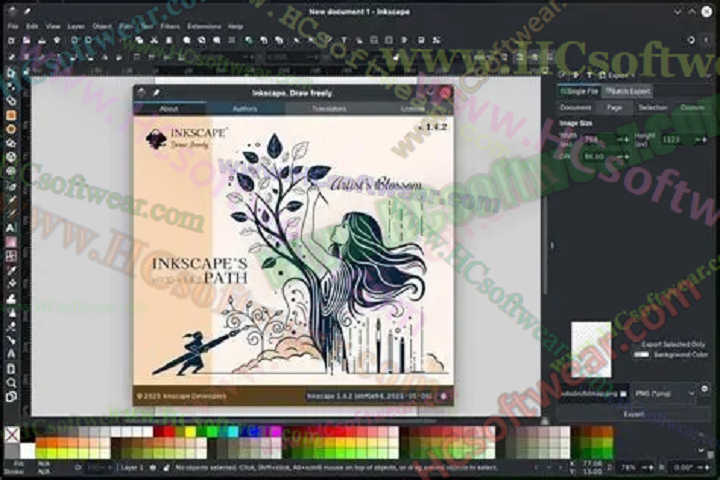720x480 pixels.
Task: Select the Zoom magnifier tool
Action: 11,383
